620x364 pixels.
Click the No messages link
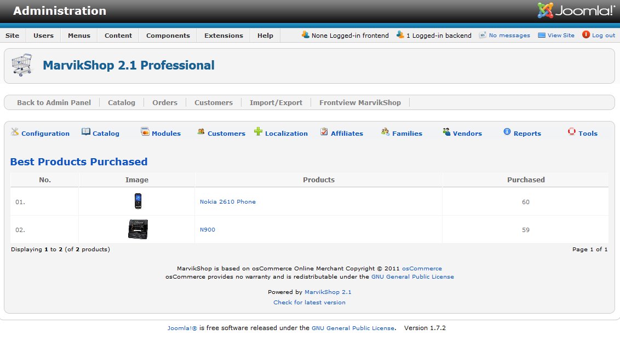(x=509, y=36)
